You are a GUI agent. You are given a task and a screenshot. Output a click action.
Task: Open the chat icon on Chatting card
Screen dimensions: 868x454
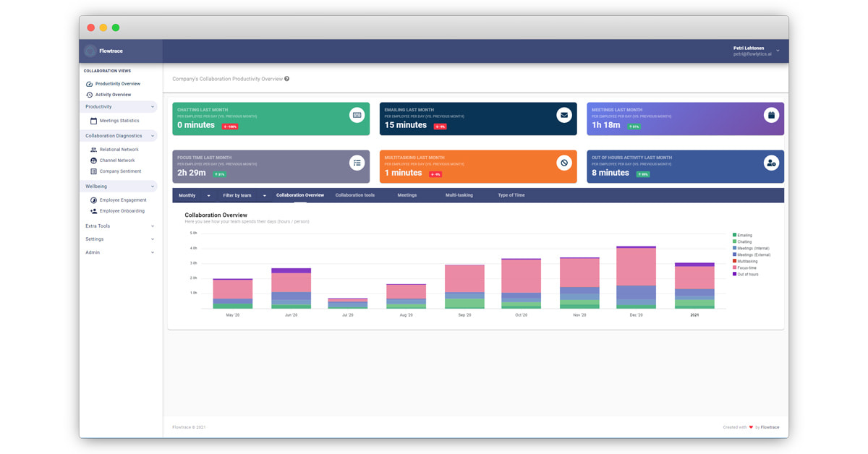coord(357,116)
